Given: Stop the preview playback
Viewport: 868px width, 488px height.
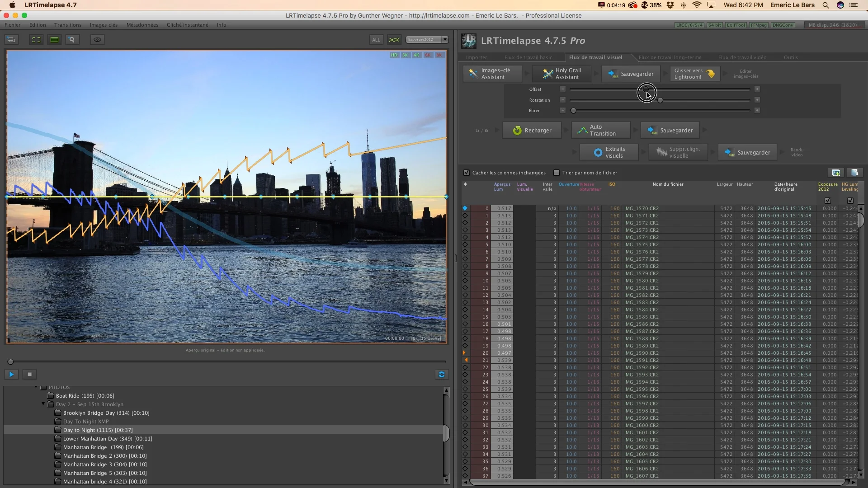Looking at the screenshot, I should click(x=29, y=374).
